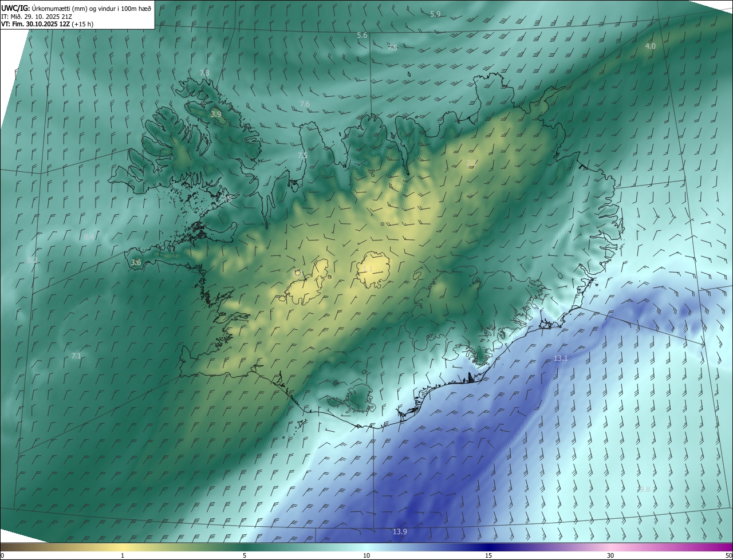733x560 pixels.
Task: Click the 9.8 value label on the map
Action: pos(645,489)
